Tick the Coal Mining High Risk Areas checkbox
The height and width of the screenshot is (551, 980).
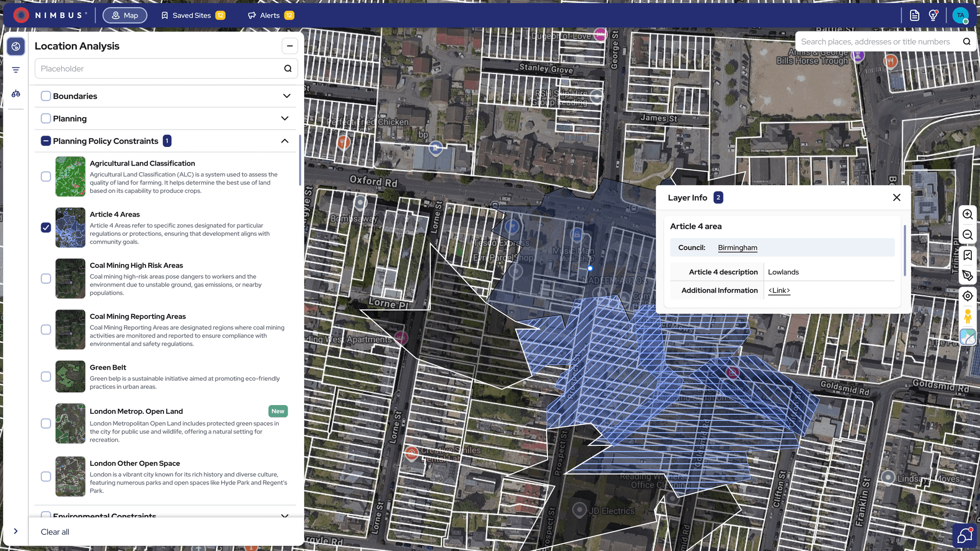tap(46, 278)
